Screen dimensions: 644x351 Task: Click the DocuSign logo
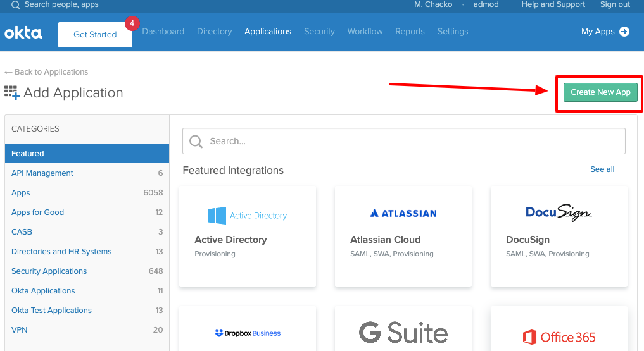point(559,212)
